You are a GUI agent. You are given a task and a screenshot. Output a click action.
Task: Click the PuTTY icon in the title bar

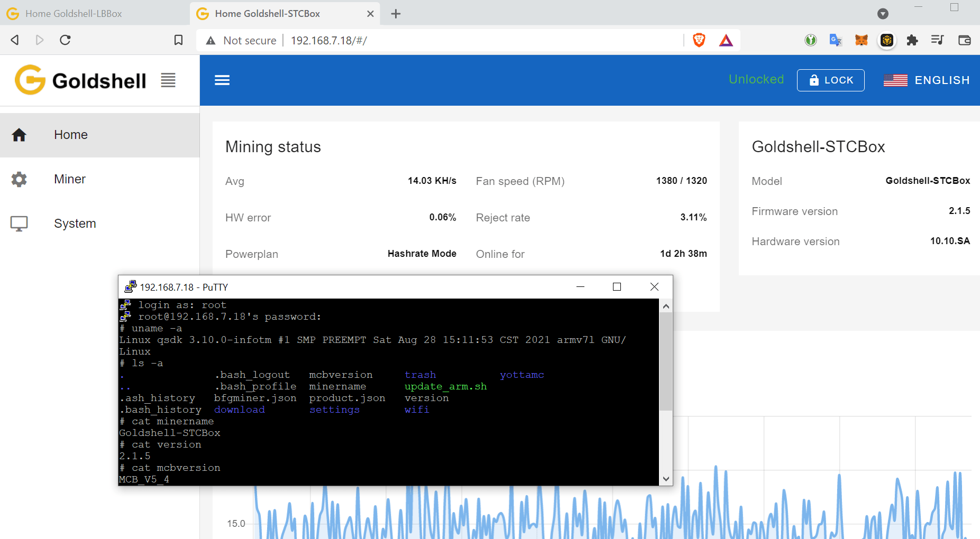click(x=130, y=287)
